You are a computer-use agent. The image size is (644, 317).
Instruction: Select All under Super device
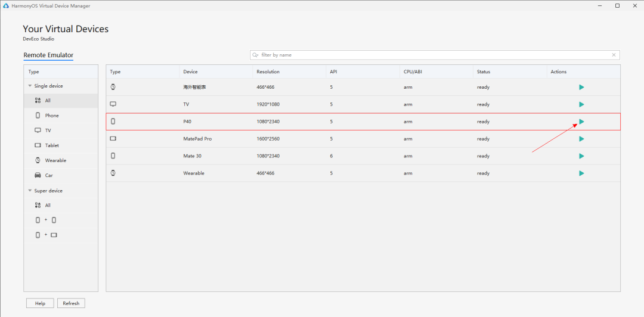47,205
